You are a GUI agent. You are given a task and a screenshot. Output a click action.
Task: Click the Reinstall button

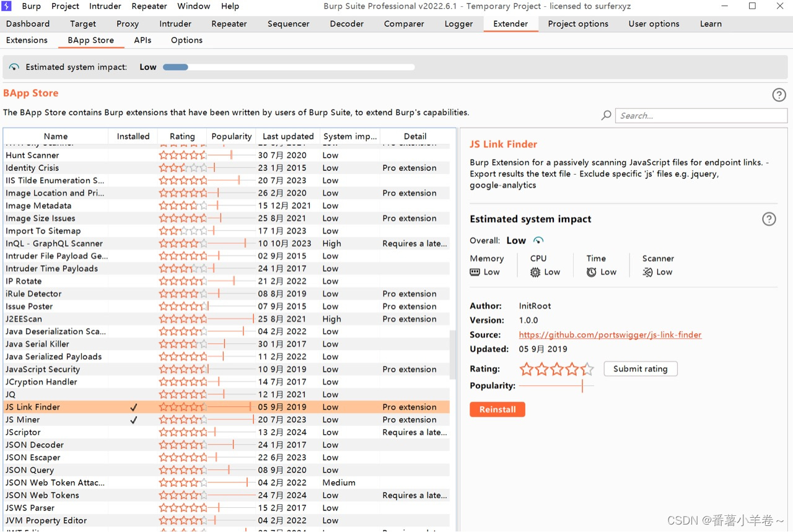(x=497, y=409)
